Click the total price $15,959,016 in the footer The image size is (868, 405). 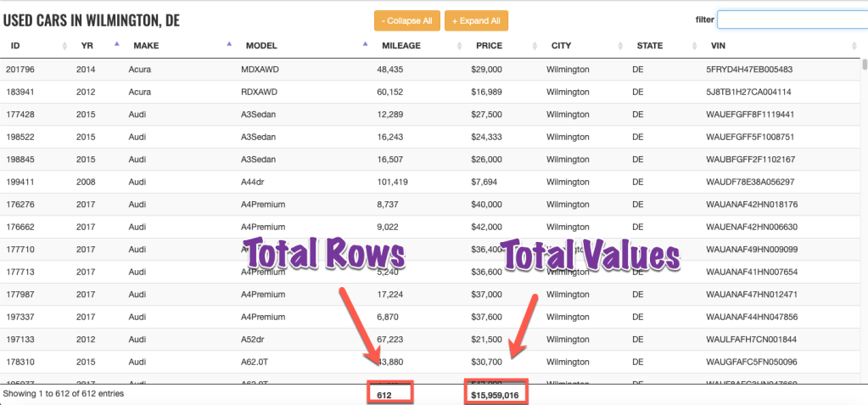(x=496, y=394)
